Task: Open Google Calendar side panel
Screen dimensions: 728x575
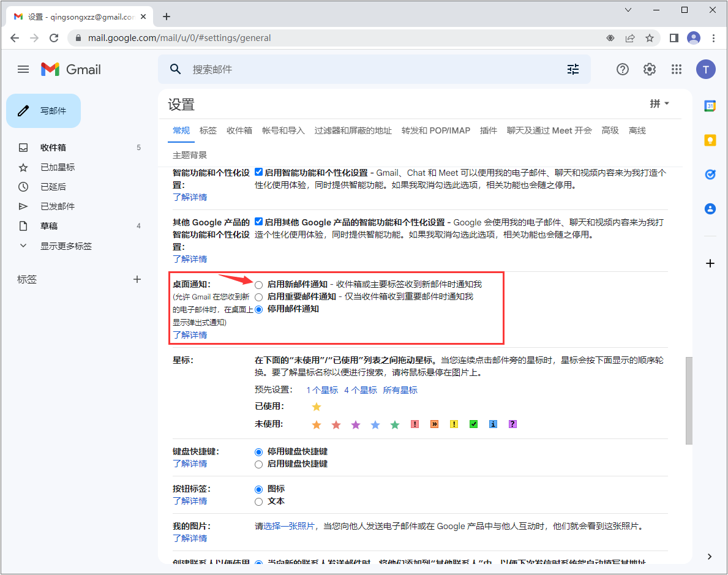Action: point(710,106)
